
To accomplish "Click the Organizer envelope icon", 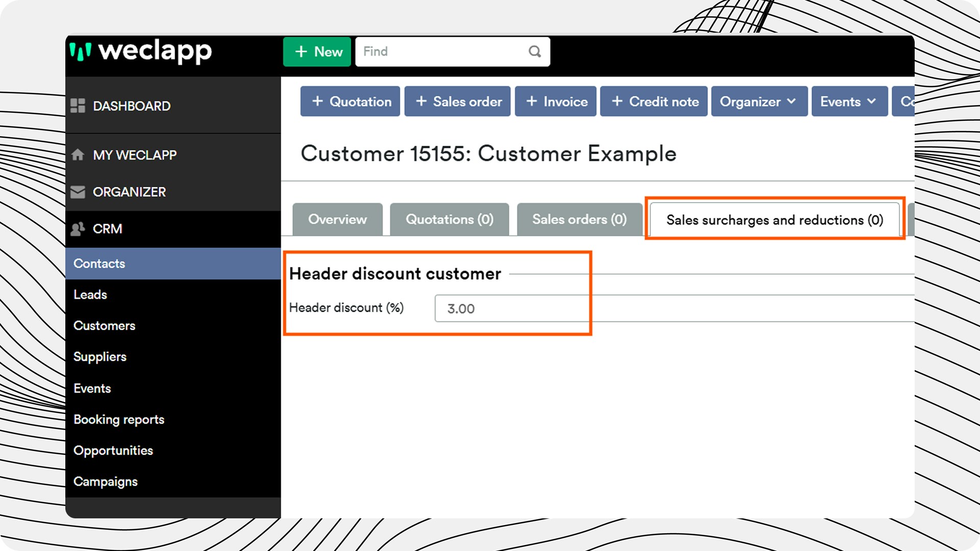I will [x=78, y=192].
